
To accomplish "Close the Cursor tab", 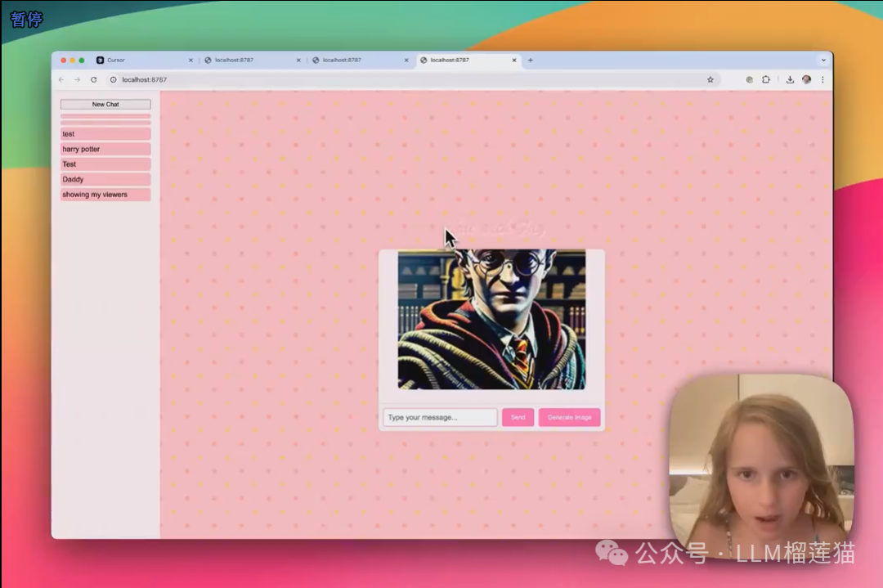I will coord(191,61).
